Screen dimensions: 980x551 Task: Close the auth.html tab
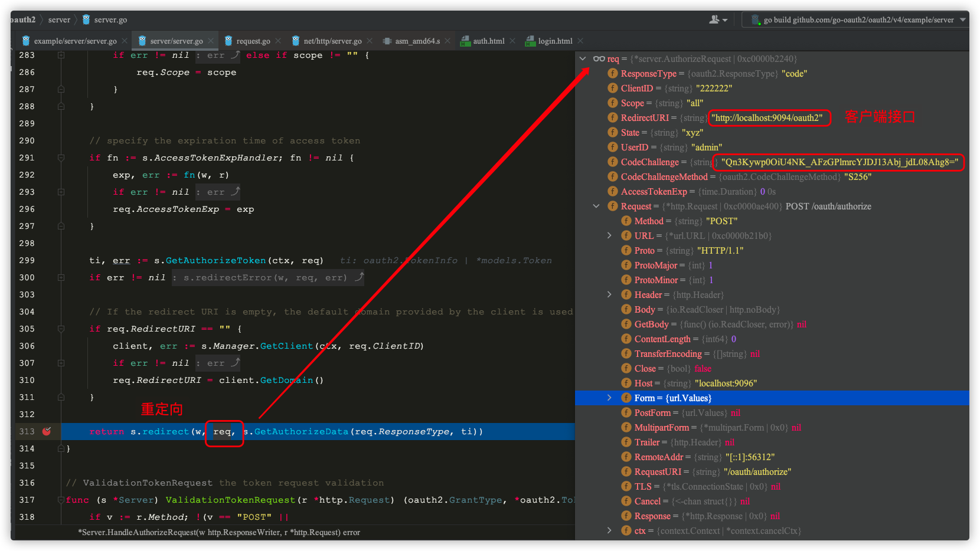pos(512,41)
